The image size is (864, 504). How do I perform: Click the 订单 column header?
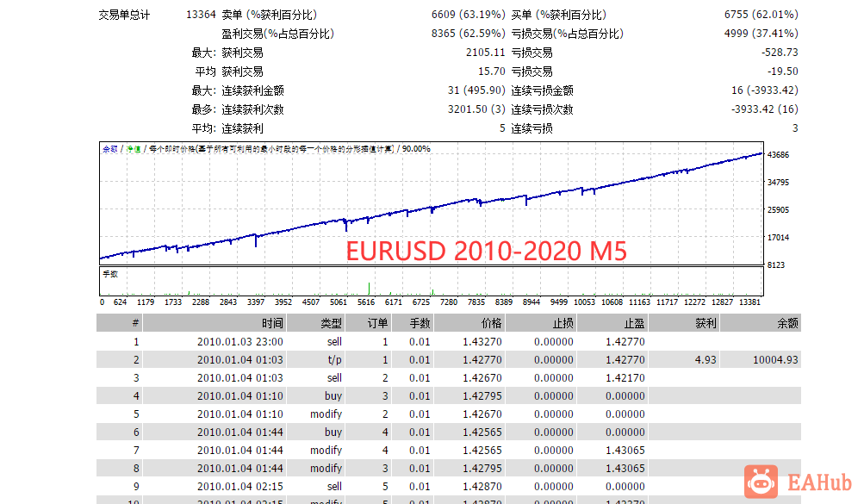click(368, 323)
